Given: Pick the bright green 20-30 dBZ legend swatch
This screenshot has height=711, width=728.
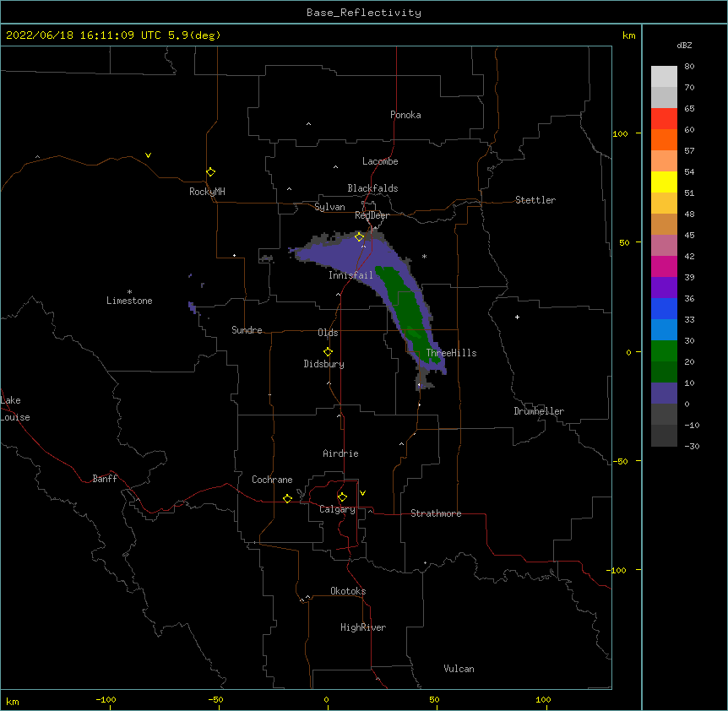Looking at the screenshot, I should tap(664, 351).
